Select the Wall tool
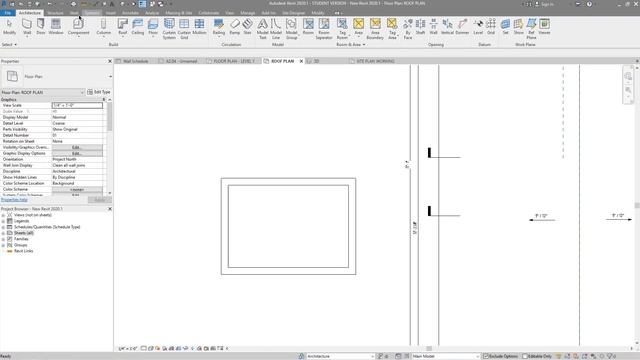The image size is (640, 360). (x=27, y=27)
